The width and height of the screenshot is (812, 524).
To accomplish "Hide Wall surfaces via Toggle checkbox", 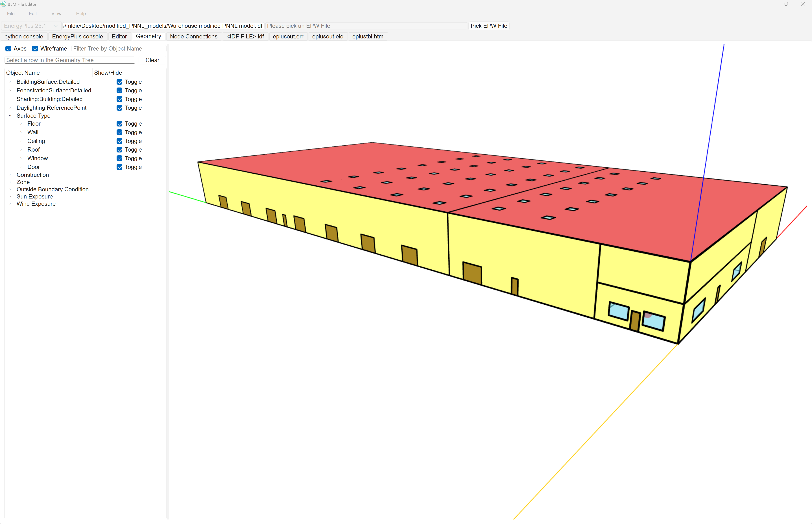I will pyautogui.click(x=119, y=132).
